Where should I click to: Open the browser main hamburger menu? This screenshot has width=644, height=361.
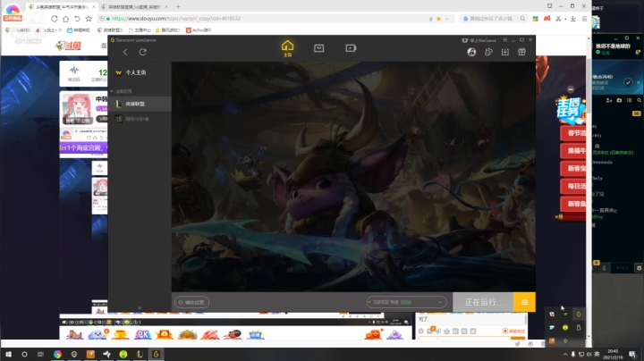[584, 19]
